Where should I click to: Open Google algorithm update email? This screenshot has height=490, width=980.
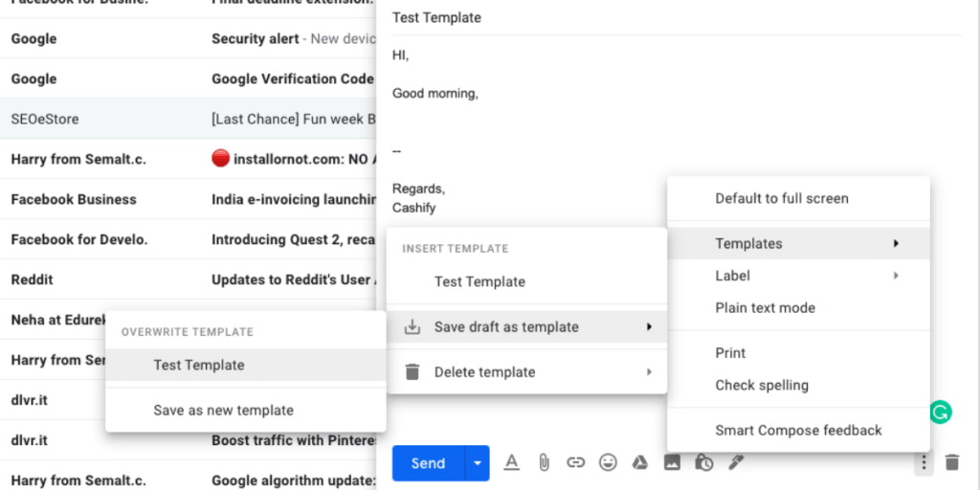189,480
